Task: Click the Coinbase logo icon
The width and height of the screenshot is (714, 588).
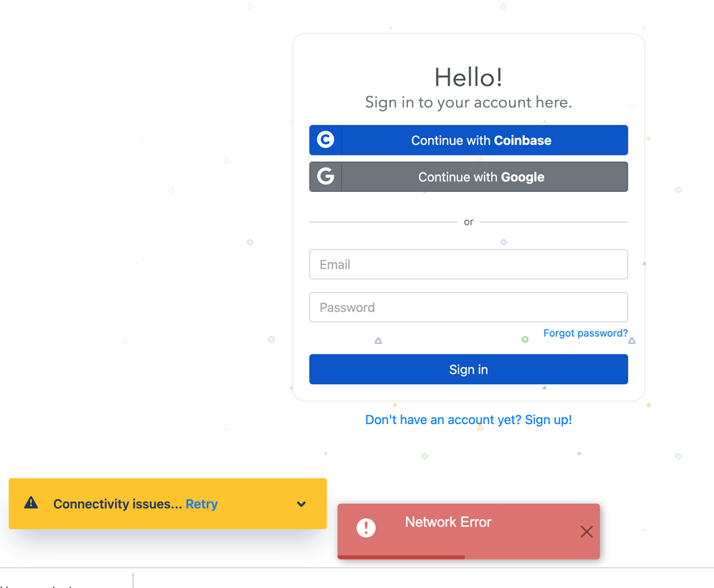Action: coord(325,140)
